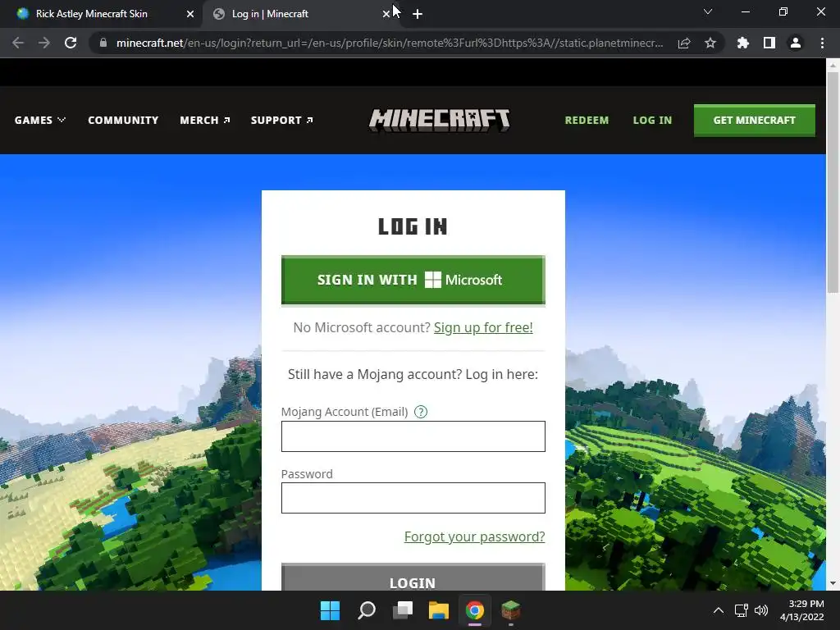Focus the Password field
Image resolution: width=840 pixels, height=630 pixels.
coord(413,498)
